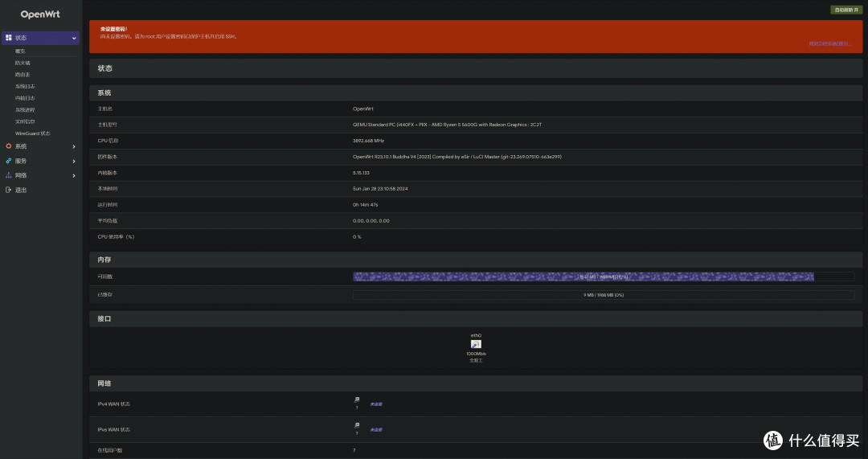Image resolution: width=868 pixels, height=459 pixels.
Task: Click the IPv6 WAN 未连接 link
Action: tap(376, 429)
